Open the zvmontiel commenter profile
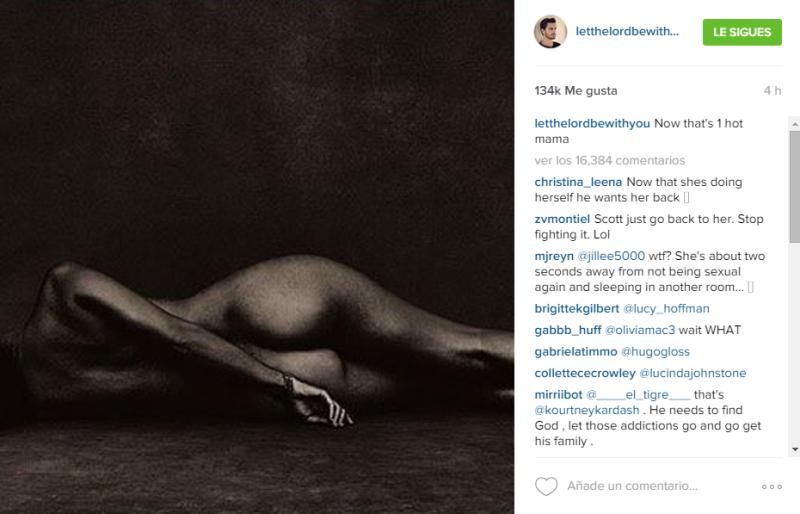This screenshot has height=514, width=800. coord(562,219)
